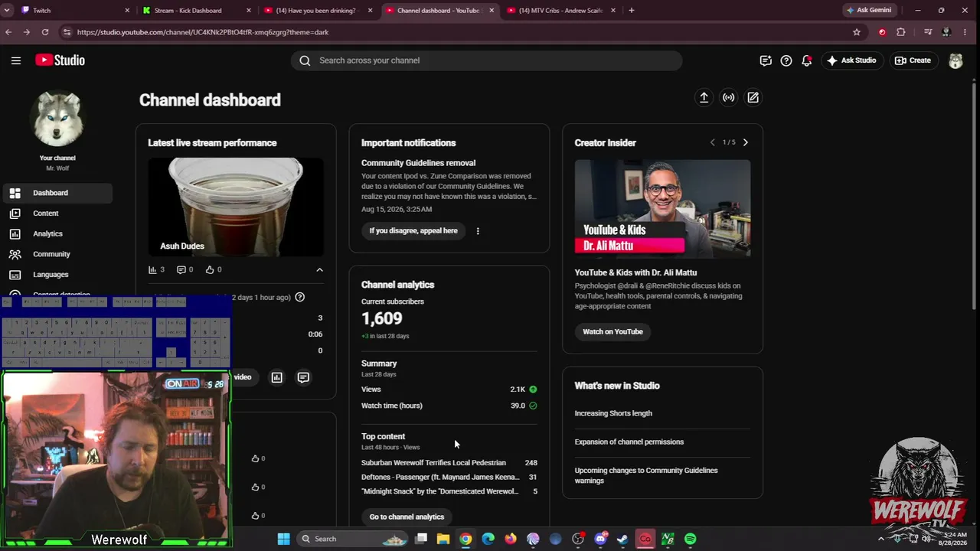The image size is (980, 551).
Task: Open the YouTube Studio hamburger menu
Action: pos(15,60)
